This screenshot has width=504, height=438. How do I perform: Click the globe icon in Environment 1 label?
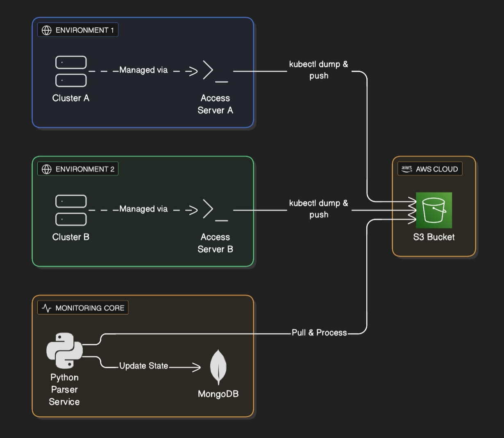point(47,30)
